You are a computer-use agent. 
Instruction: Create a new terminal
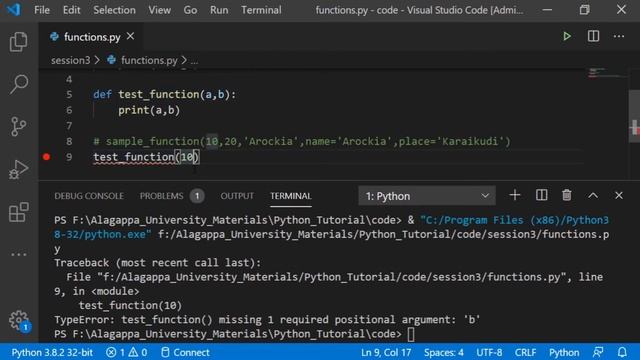point(515,195)
